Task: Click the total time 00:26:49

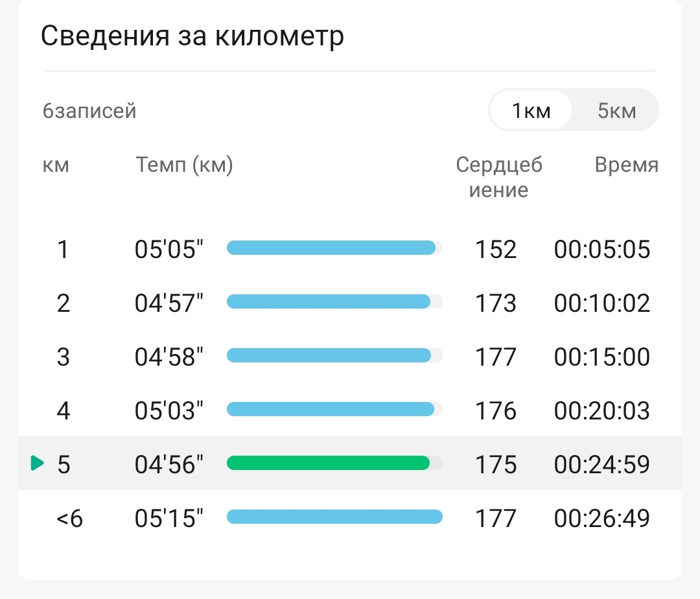Action: (x=601, y=518)
